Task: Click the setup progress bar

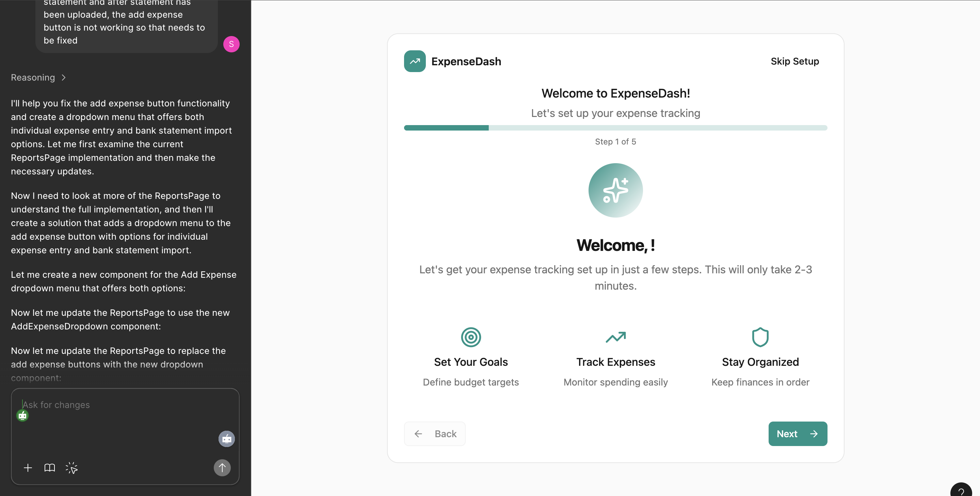Action: coord(615,128)
